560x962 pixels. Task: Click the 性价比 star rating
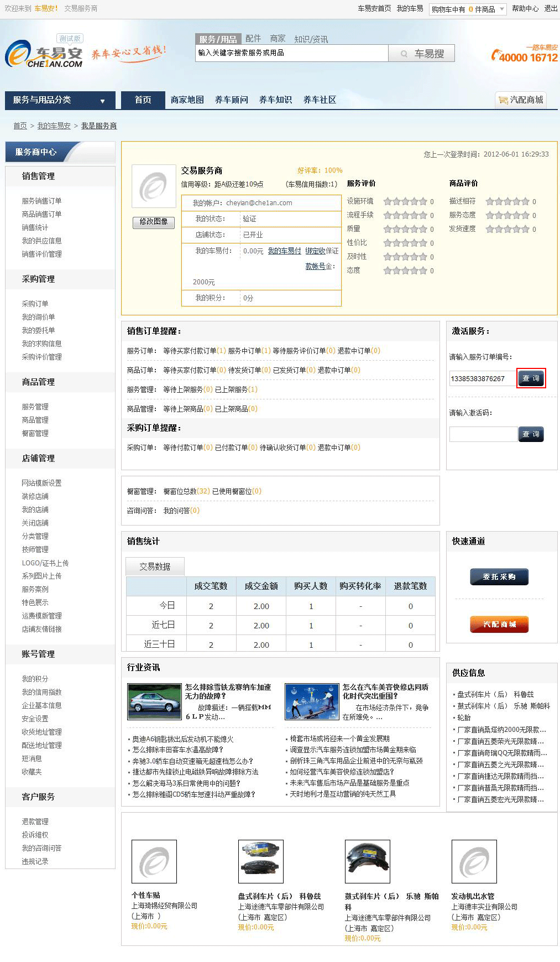click(405, 243)
